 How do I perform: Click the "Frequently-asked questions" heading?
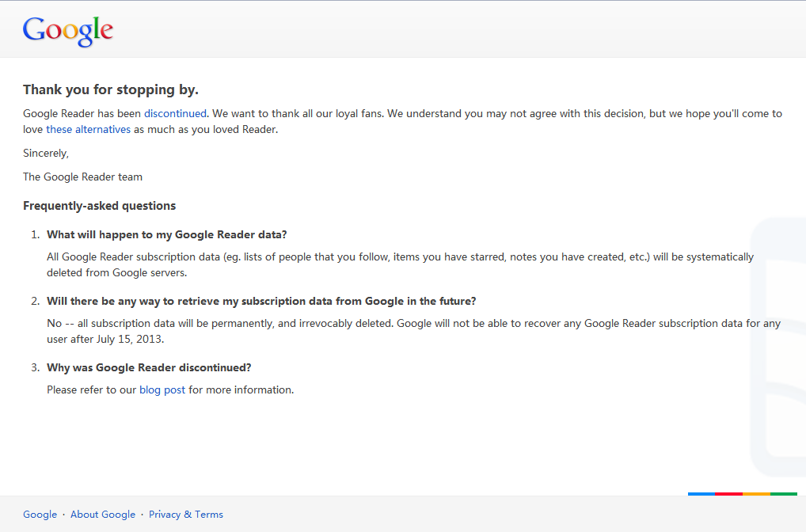tap(99, 206)
